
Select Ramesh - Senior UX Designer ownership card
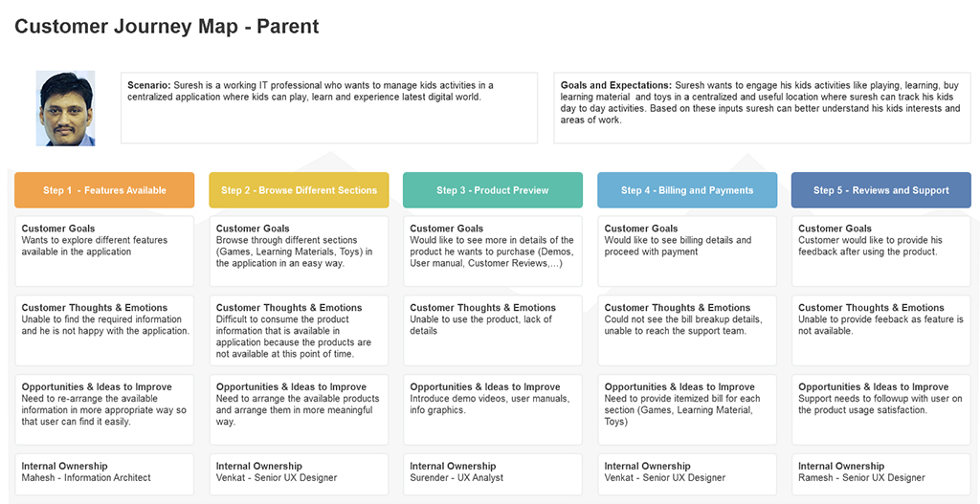pyautogui.click(x=880, y=472)
